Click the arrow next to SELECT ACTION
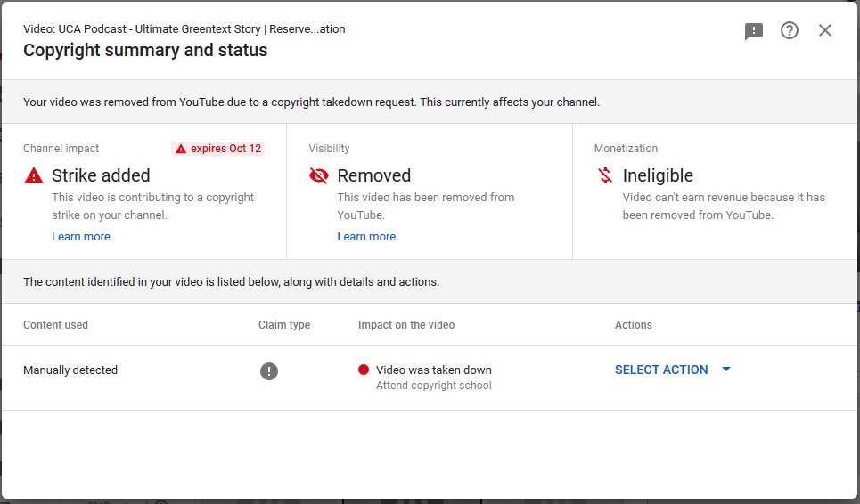Image resolution: width=860 pixels, height=504 pixels. 725,370
